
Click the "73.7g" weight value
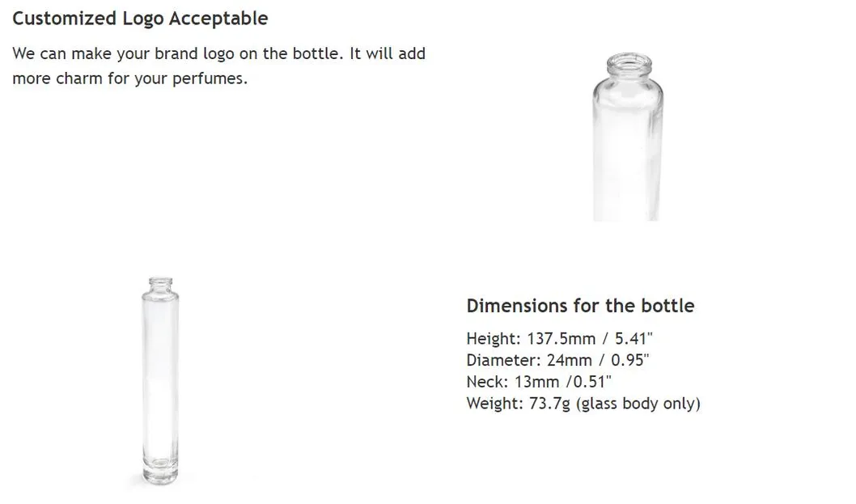[x=549, y=403]
